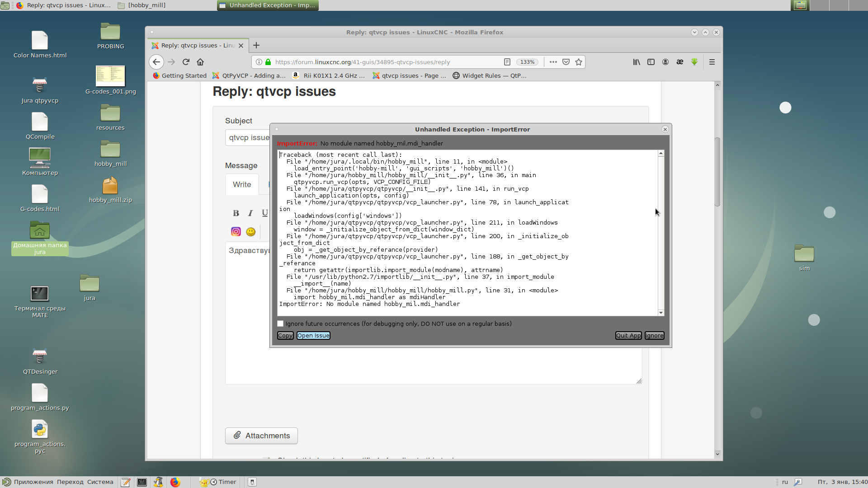Image resolution: width=868 pixels, height=488 pixels.
Task: Toggle Ignore future occurrences checkbox
Action: 280,324
